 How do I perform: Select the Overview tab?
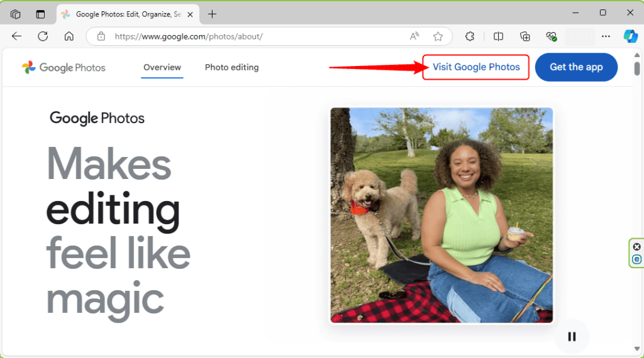pos(162,67)
